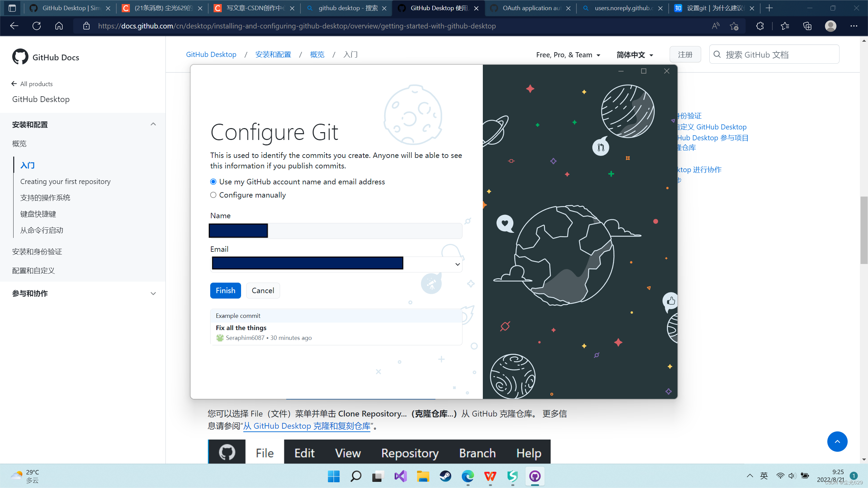Open the collections icon
Screen dimensions: 868x488
[807, 26]
